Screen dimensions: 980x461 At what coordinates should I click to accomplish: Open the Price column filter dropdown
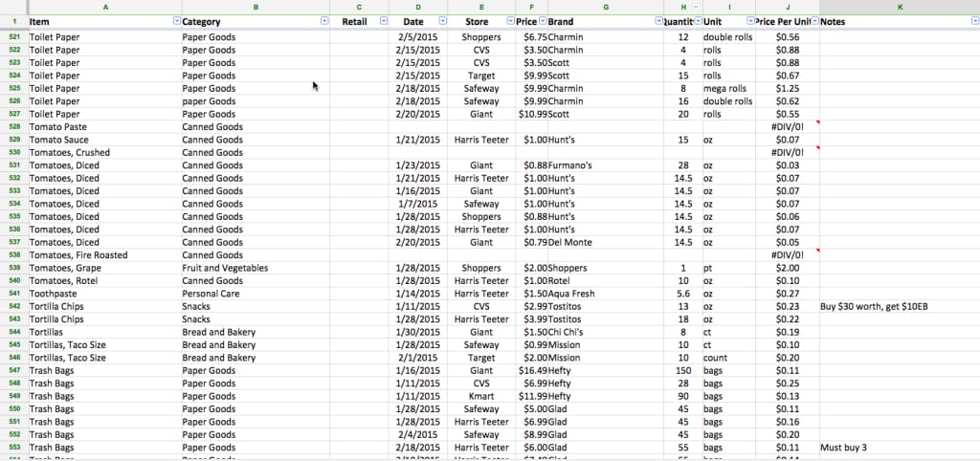(543, 21)
